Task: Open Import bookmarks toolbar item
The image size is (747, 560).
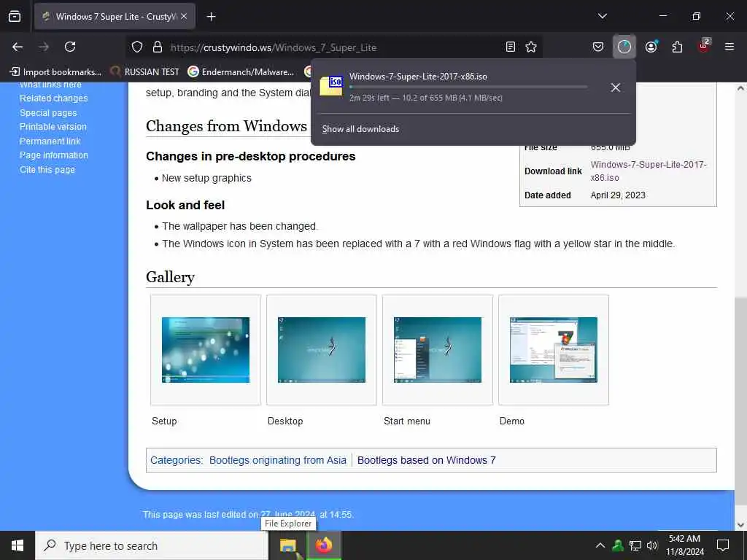Action: click(x=55, y=72)
